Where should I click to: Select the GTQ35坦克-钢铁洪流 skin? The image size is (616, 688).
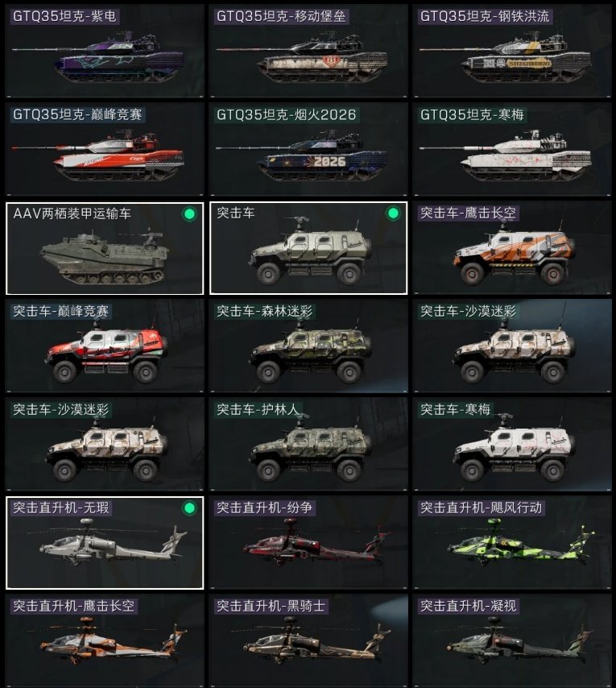click(512, 51)
